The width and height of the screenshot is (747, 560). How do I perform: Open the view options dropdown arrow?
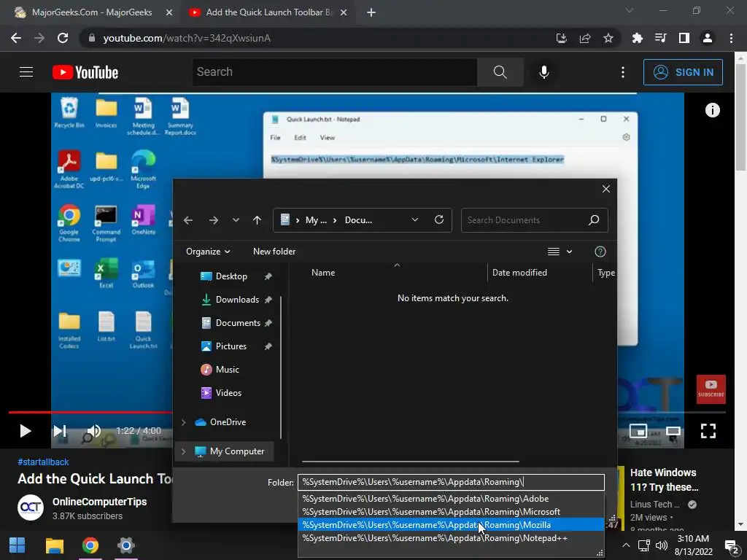click(x=569, y=252)
